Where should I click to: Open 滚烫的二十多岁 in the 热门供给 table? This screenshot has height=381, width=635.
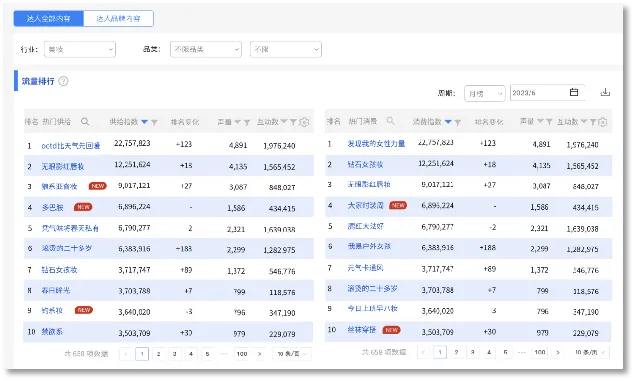(x=67, y=248)
